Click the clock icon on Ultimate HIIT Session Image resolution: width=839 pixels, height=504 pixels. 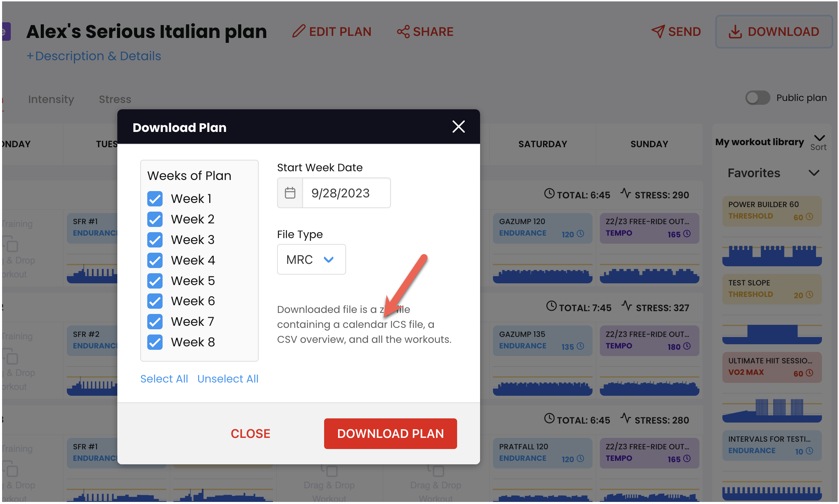click(x=810, y=373)
